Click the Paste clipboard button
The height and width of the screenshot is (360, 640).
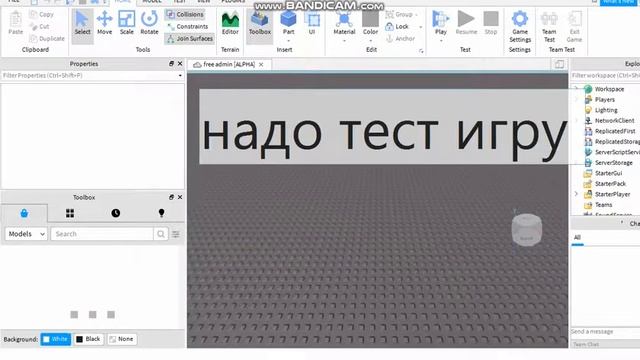16,24
